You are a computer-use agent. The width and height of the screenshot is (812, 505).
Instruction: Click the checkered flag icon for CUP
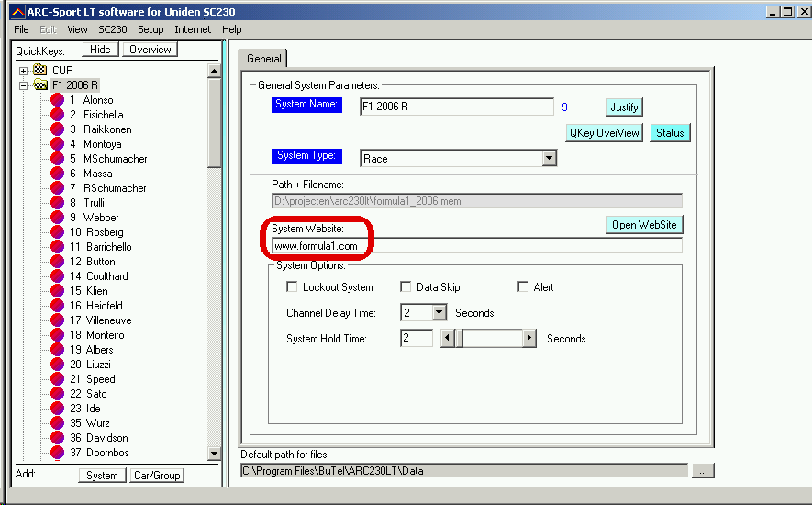coord(39,70)
